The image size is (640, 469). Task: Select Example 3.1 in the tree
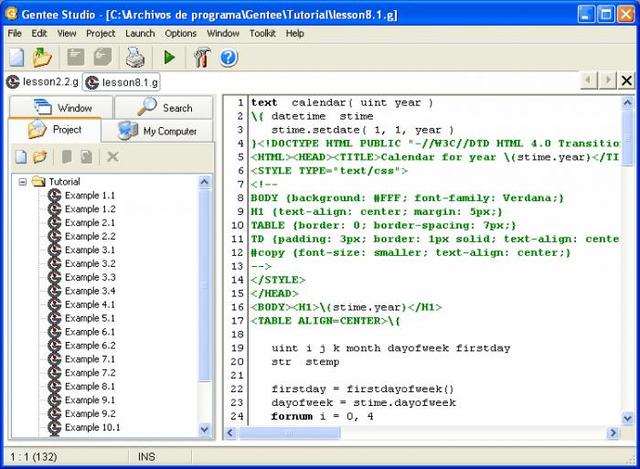click(x=90, y=250)
